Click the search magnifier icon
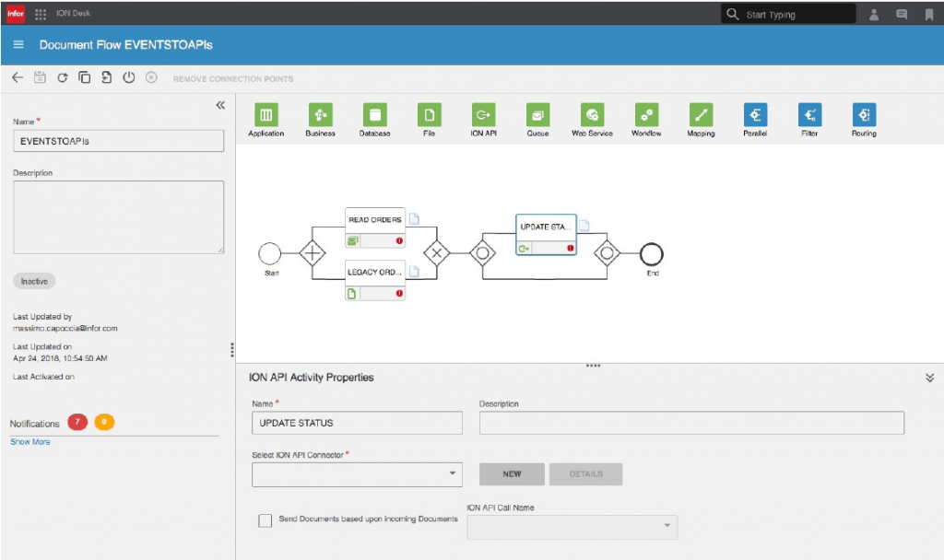The image size is (944, 560). [732, 14]
